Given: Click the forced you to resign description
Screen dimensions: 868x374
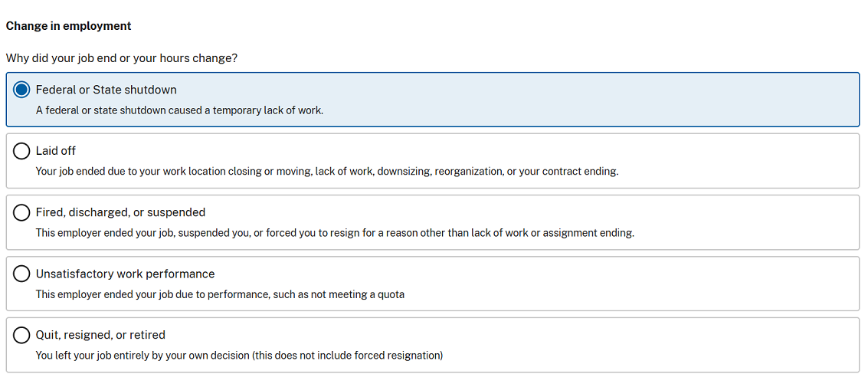Looking at the screenshot, I should [x=335, y=233].
